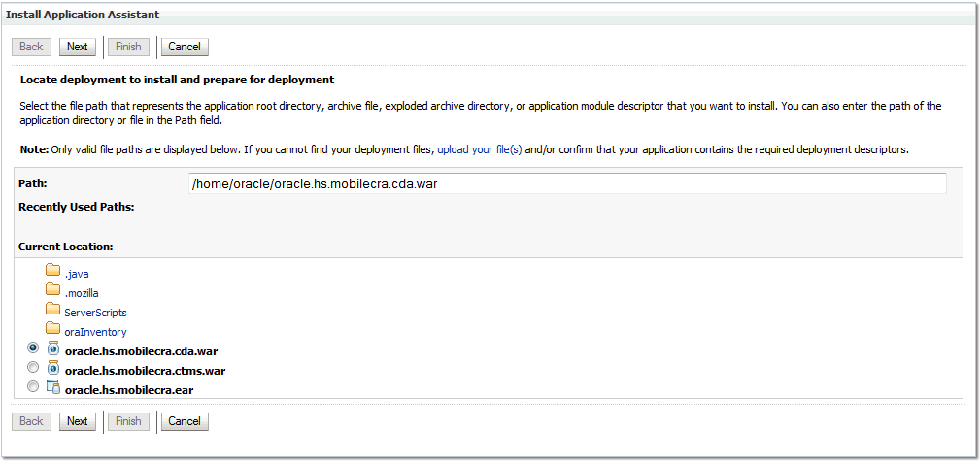Follow the 'upload your file(s)' link
Image resolution: width=980 pixels, height=462 pixels.
coord(480,149)
